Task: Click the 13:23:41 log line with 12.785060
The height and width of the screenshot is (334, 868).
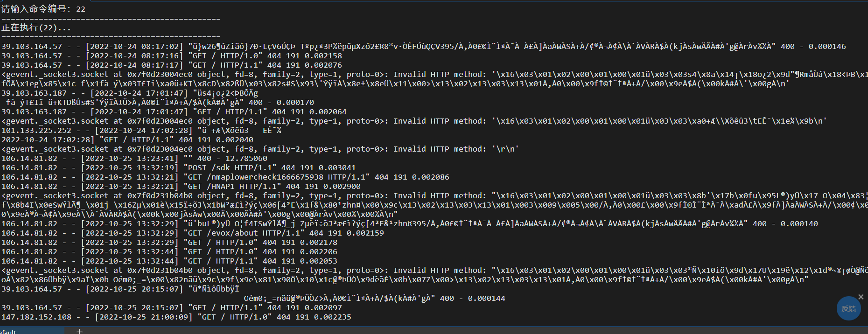Action: (134, 158)
